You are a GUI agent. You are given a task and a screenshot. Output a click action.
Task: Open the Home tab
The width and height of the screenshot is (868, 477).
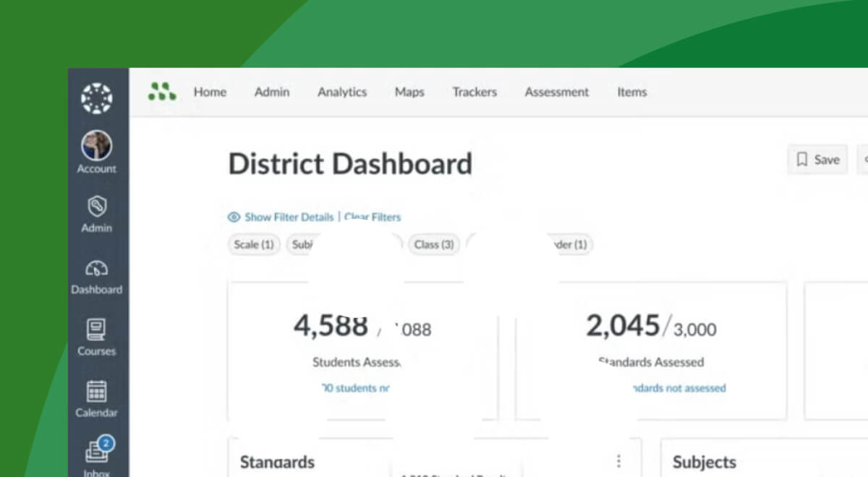coord(210,93)
